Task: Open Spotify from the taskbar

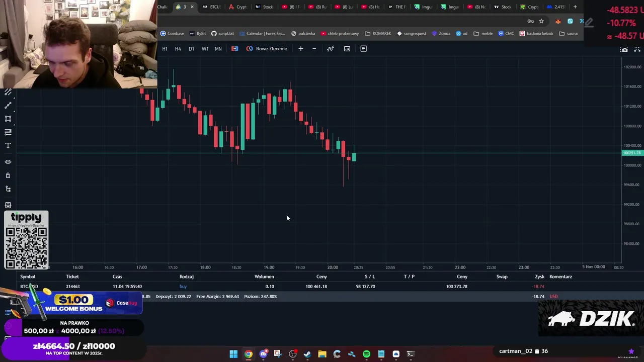Action: (x=366, y=354)
